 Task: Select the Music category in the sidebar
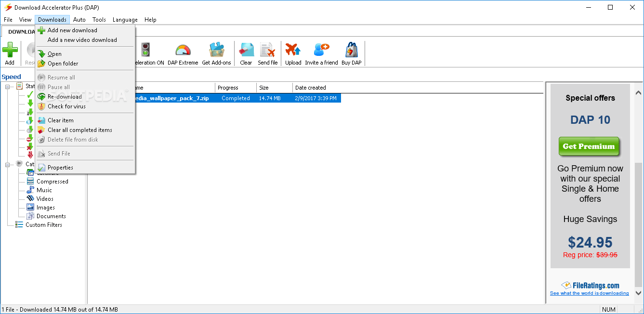[x=43, y=190]
